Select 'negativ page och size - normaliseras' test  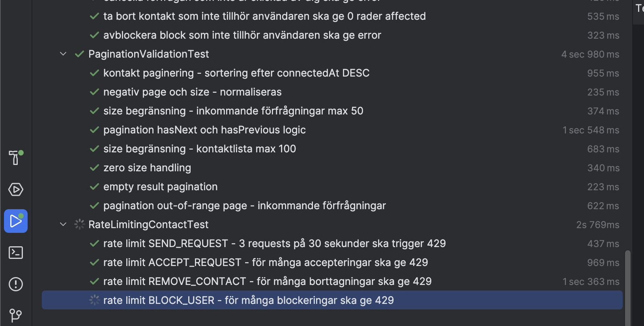[x=332, y=92]
